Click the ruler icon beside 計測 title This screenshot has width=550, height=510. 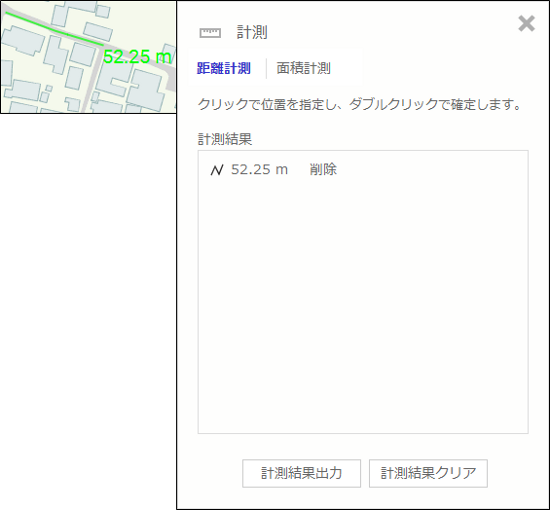click(210, 33)
